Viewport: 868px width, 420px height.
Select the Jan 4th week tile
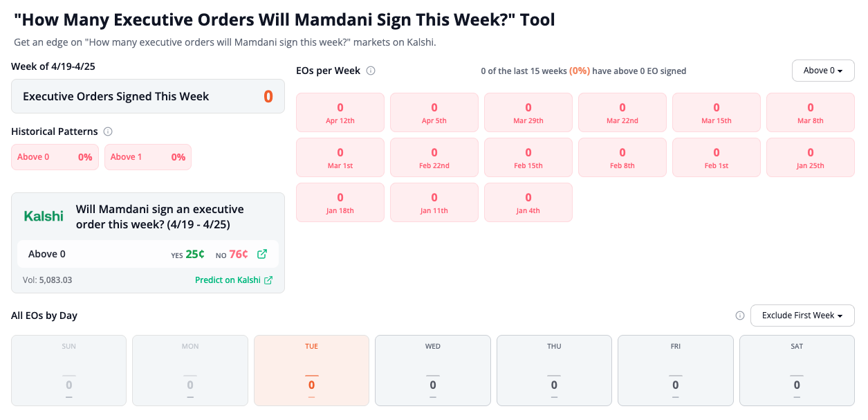pos(528,202)
